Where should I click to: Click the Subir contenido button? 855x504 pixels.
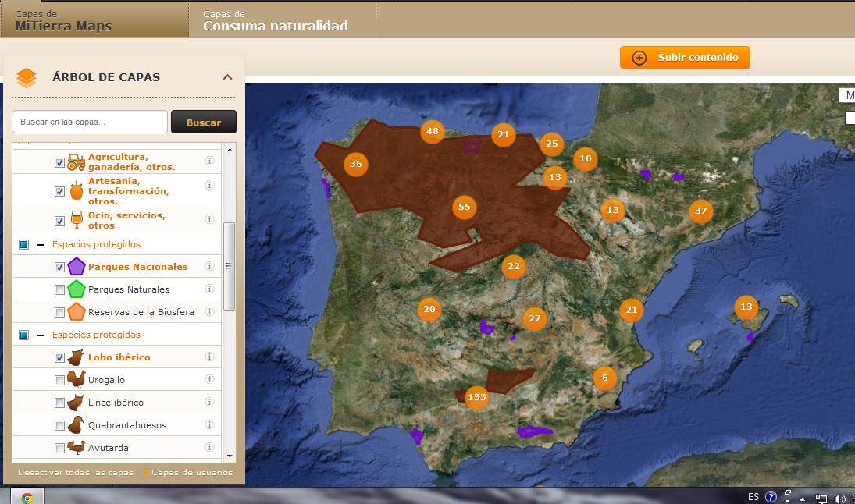(x=685, y=57)
